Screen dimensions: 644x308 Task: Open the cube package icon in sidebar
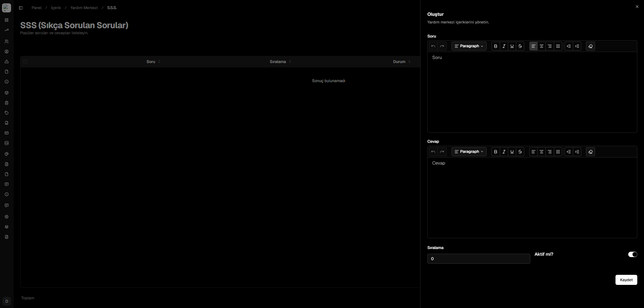click(6, 93)
